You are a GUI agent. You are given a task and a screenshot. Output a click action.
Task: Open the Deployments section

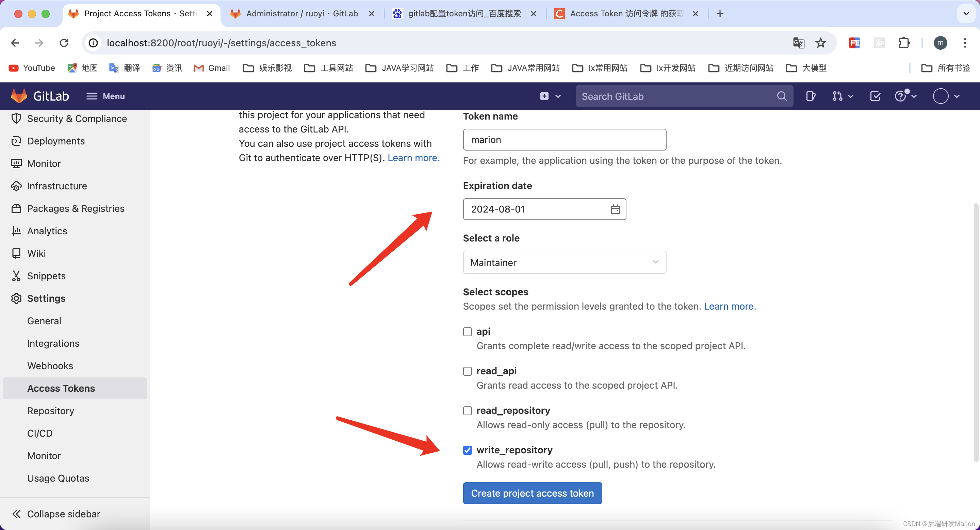point(55,141)
